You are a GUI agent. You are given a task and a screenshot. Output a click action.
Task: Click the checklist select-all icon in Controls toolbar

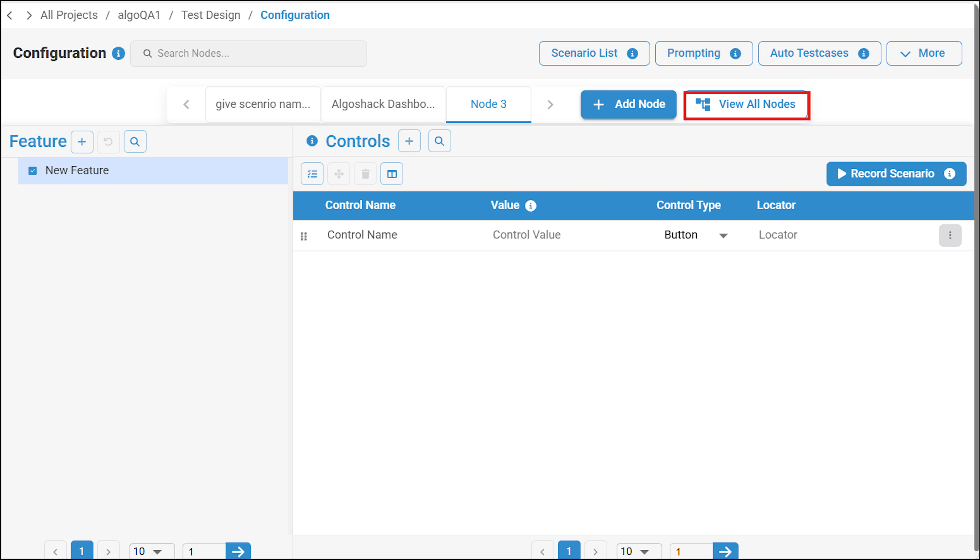tap(312, 174)
